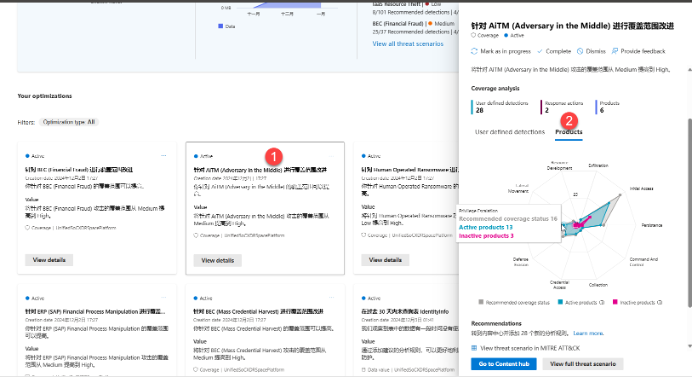This screenshot has height=380, width=695.
Task: Click the Go to Content hub button
Action: pyautogui.click(x=504, y=364)
